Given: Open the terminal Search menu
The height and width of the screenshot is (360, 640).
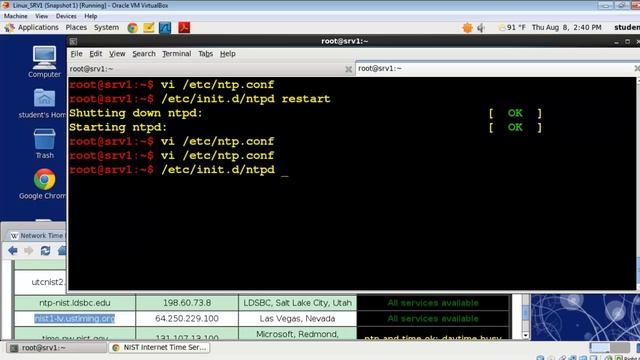Looking at the screenshot, I should [144, 53].
